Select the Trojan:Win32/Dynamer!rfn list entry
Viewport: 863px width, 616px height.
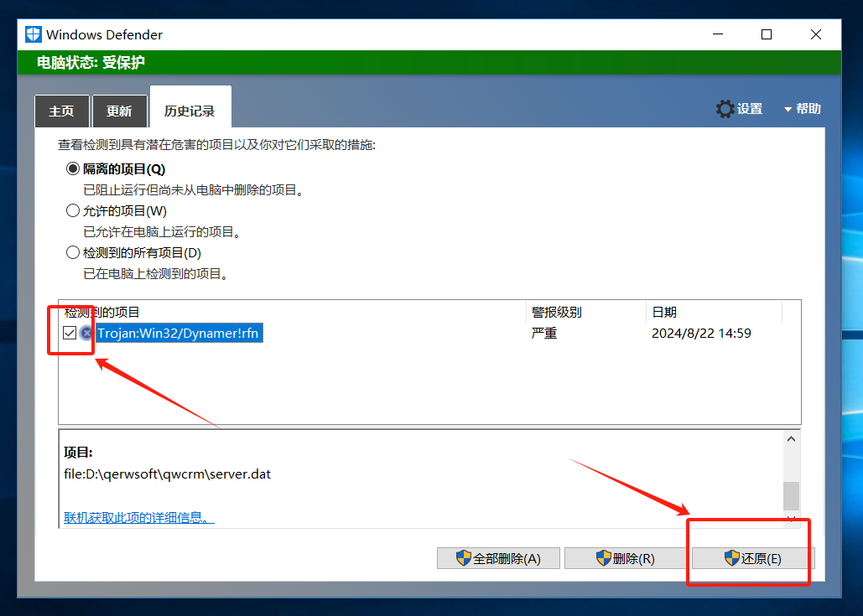(x=179, y=333)
